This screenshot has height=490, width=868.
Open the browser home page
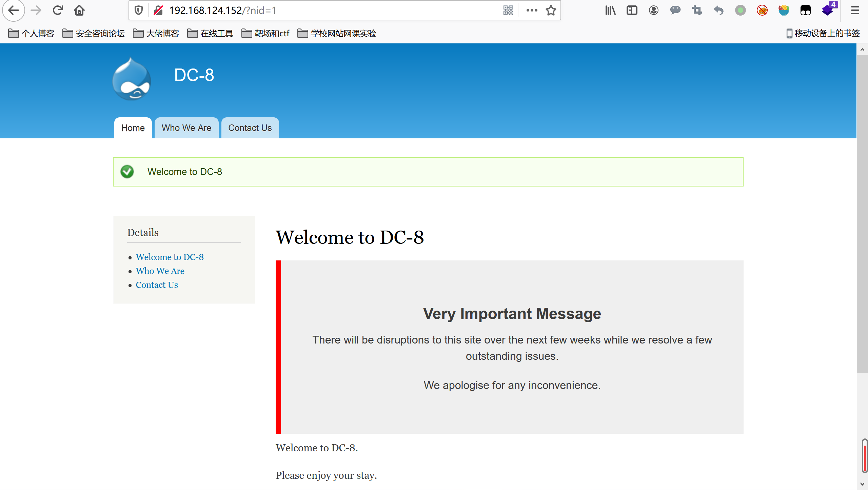[79, 11]
